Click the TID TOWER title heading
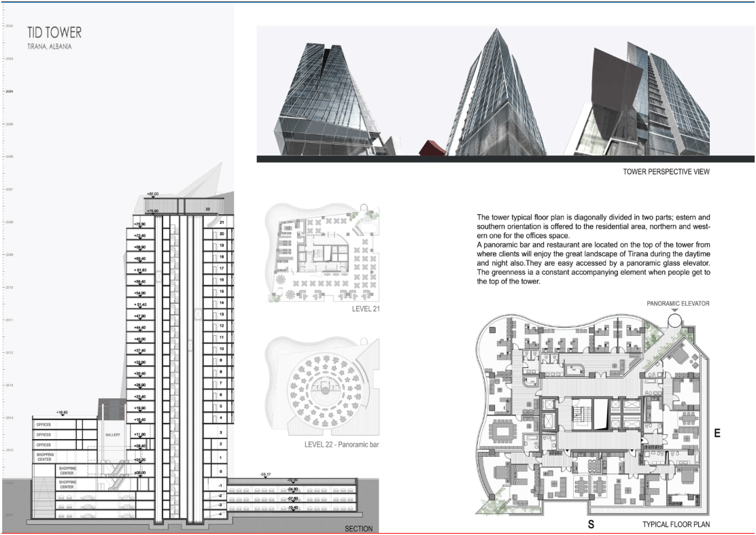 point(54,33)
